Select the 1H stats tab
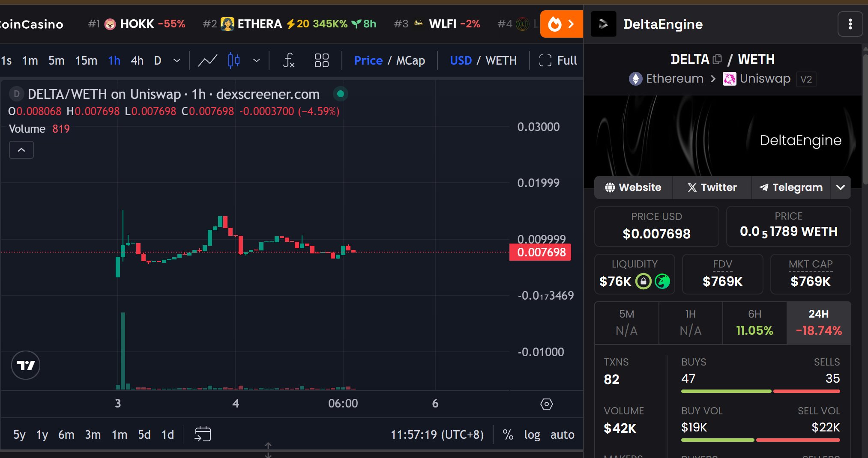 pos(691,323)
